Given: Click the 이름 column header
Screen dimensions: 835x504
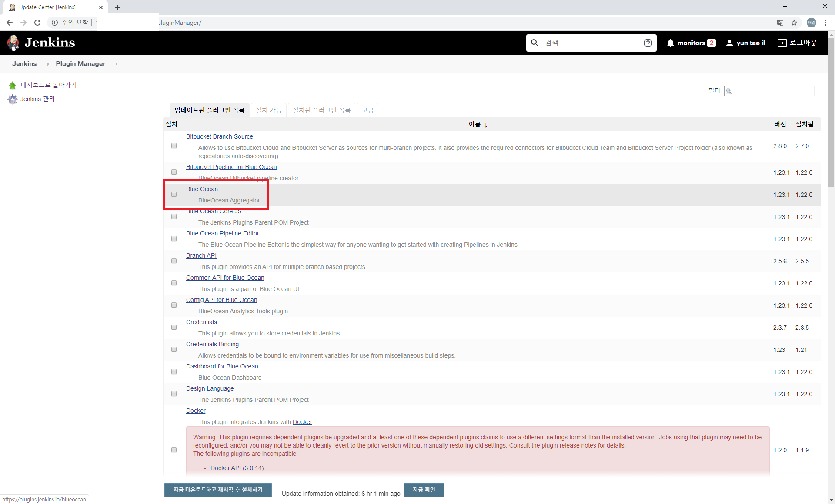Looking at the screenshot, I should (x=474, y=124).
